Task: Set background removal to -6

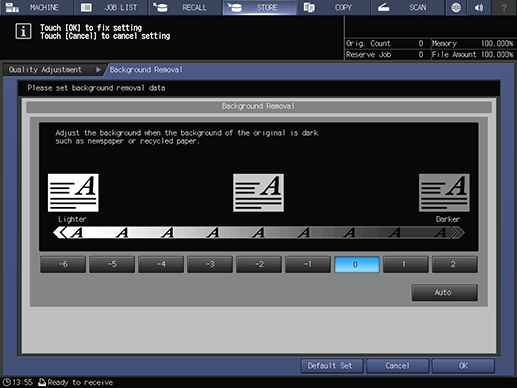Action: (x=63, y=264)
